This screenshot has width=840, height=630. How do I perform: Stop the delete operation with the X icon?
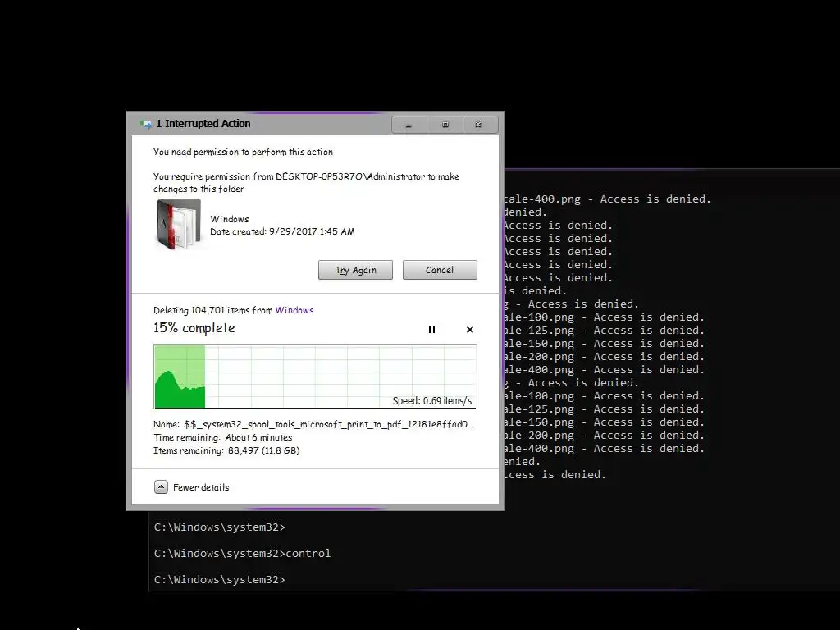470,330
